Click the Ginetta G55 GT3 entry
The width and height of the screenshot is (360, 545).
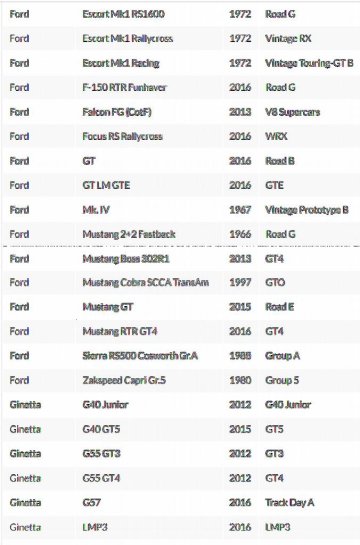101,454
